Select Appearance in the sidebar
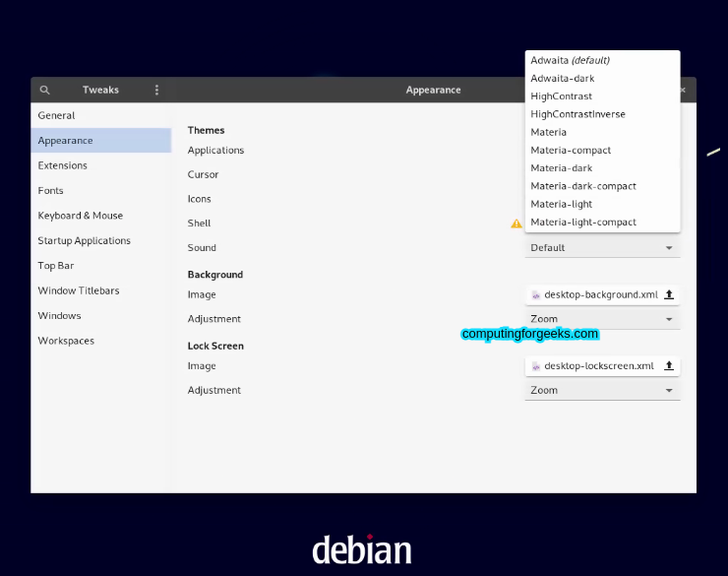The height and width of the screenshot is (576, 728). point(101,140)
